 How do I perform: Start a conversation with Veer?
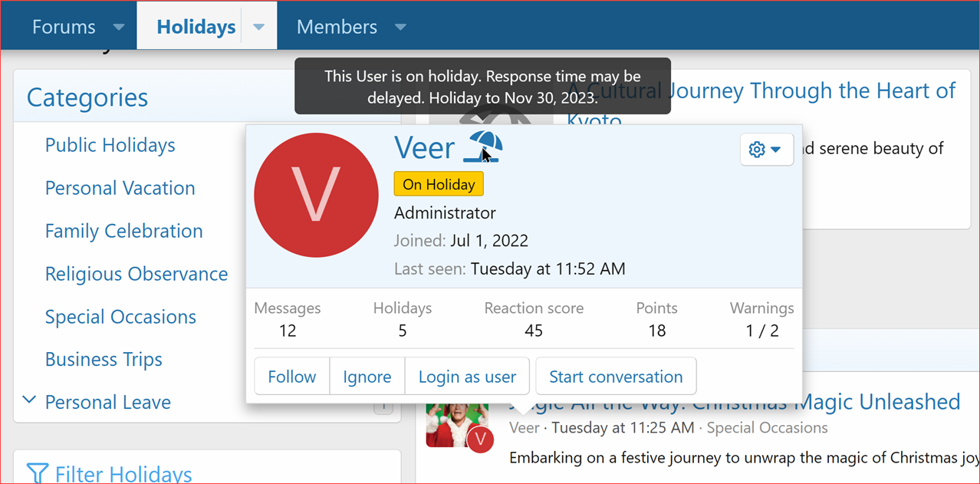click(x=615, y=377)
